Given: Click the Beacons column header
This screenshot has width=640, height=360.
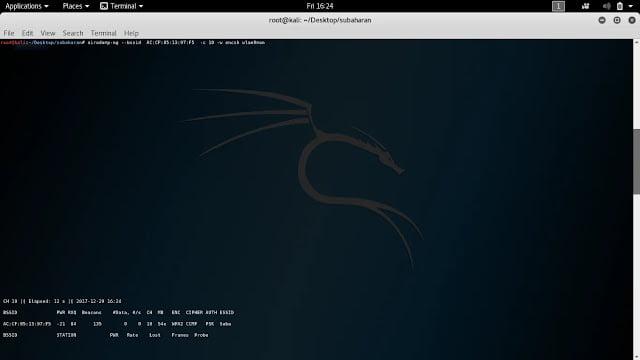Looking at the screenshot, I should (x=91, y=312).
